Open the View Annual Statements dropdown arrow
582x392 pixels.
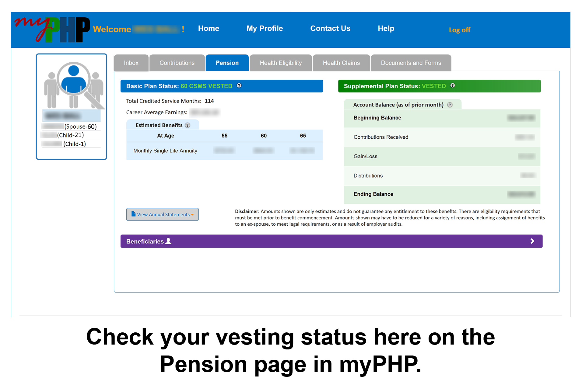pos(192,215)
